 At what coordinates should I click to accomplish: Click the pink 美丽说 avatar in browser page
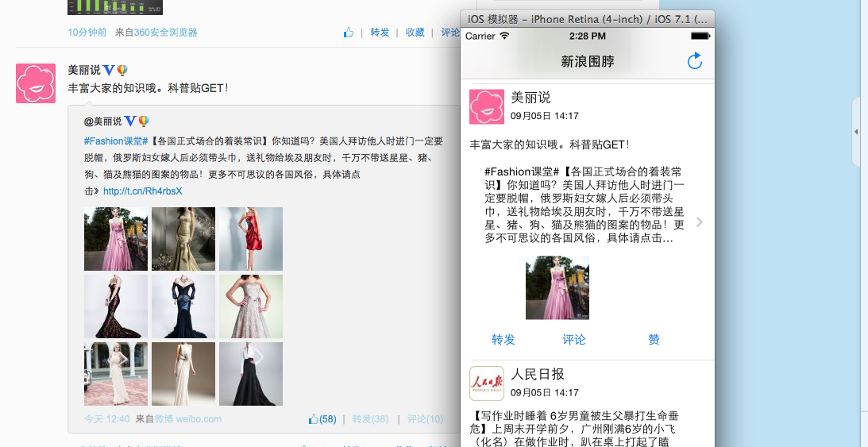[x=36, y=83]
